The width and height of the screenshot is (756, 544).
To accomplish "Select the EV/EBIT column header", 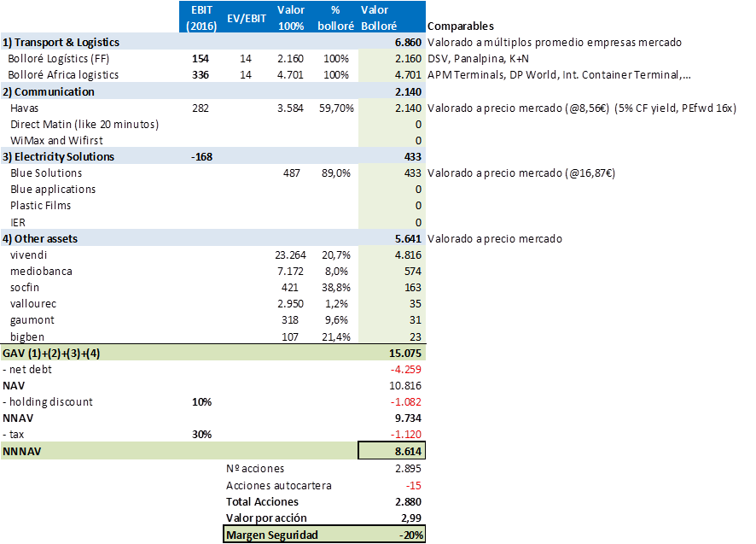I will point(248,18).
